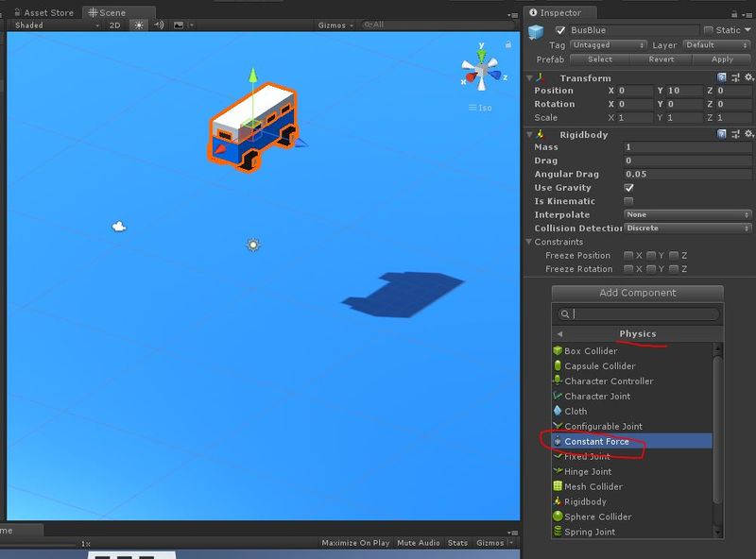This screenshot has height=559, width=756.
Task: Open the Layer Default dropdown
Action: (717, 44)
